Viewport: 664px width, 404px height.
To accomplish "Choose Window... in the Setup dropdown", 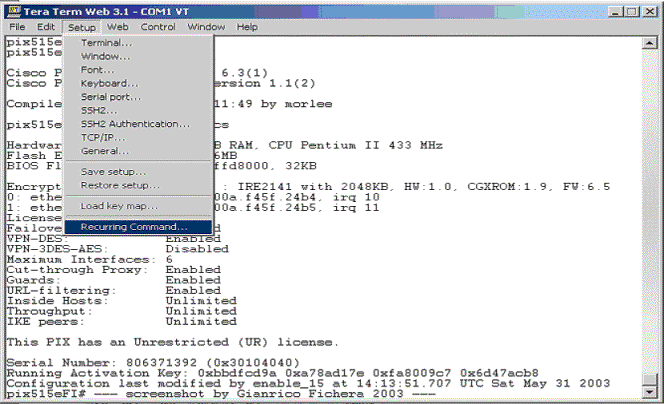I will tap(138, 56).
